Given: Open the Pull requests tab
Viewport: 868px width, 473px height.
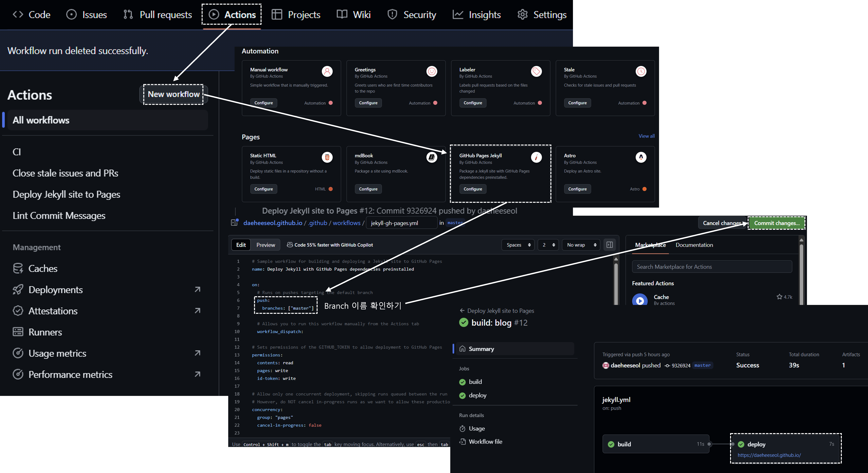Looking at the screenshot, I should (x=157, y=14).
